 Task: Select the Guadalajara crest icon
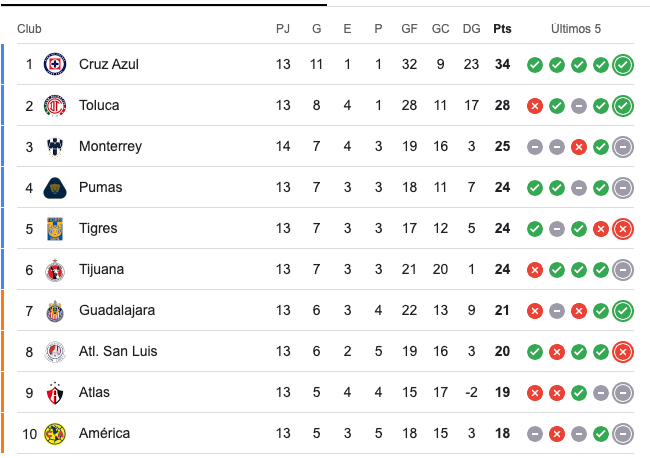[x=55, y=311]
